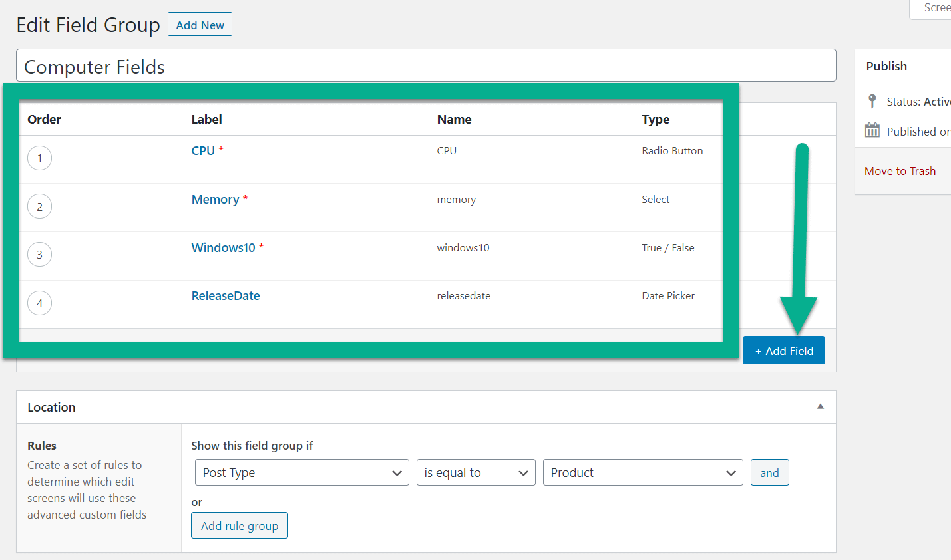Collapse the Location panel

(x=821, y=406)
